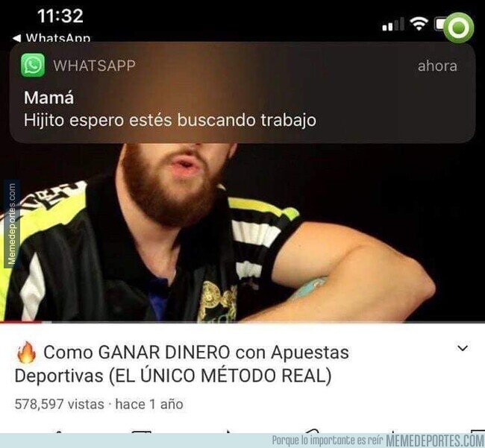Tap the back arrow beside WhatsApp
The image size is (485, 448).
[x=16, y=38]
